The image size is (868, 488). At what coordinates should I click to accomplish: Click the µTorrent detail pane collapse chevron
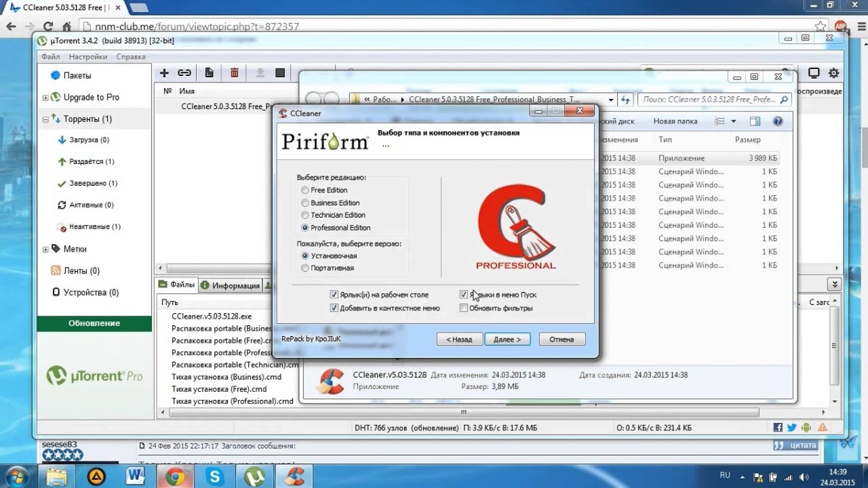click(x=835, y=285)
